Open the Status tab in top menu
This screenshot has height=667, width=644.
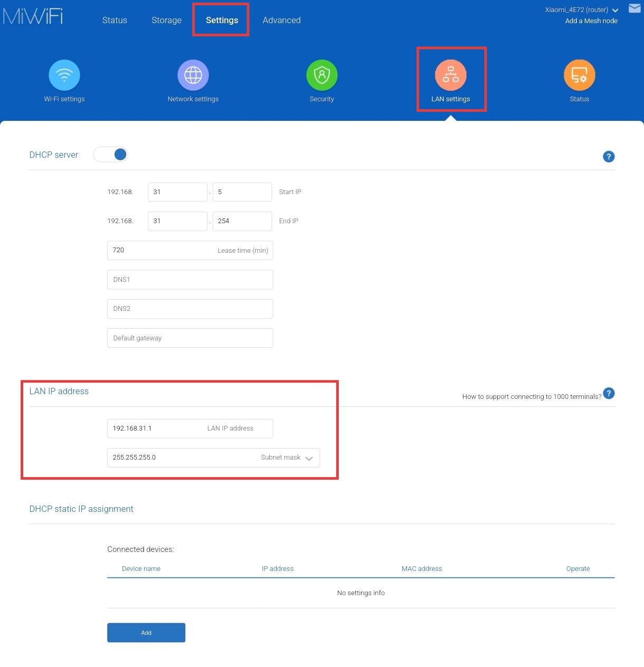point(115,21)
